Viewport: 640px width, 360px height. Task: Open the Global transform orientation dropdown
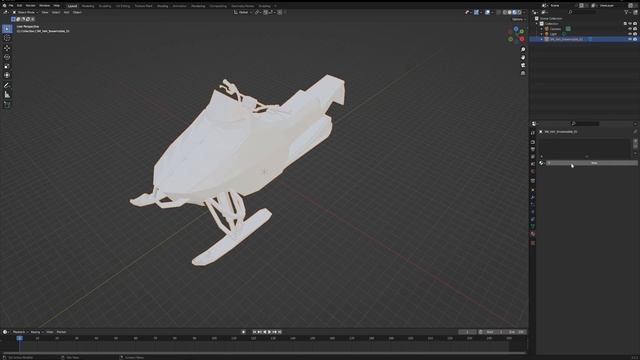[x=242, y=12]
